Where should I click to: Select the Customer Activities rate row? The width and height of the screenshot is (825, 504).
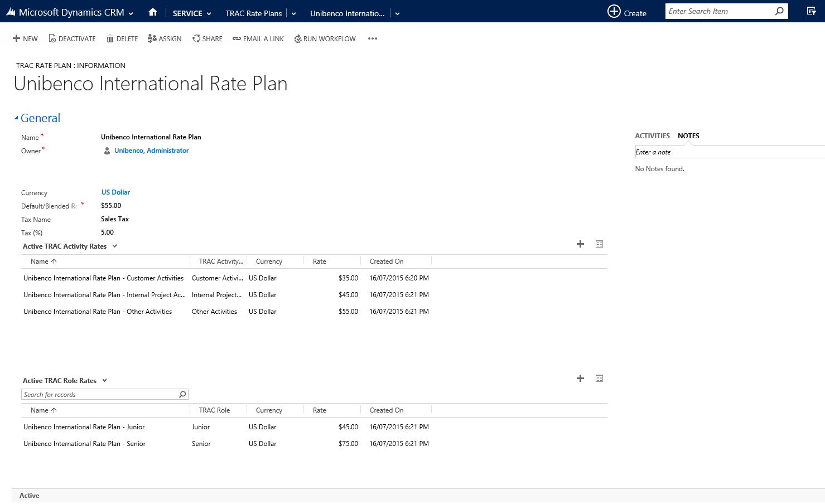coord(314,278)
